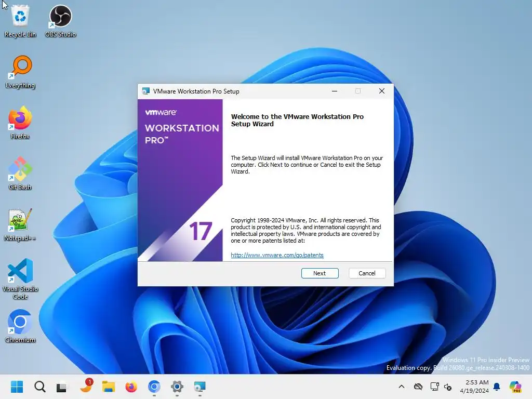
Task: Open taskbar Search magnifier
Action: pyautogui.click(x=39, y=387)
